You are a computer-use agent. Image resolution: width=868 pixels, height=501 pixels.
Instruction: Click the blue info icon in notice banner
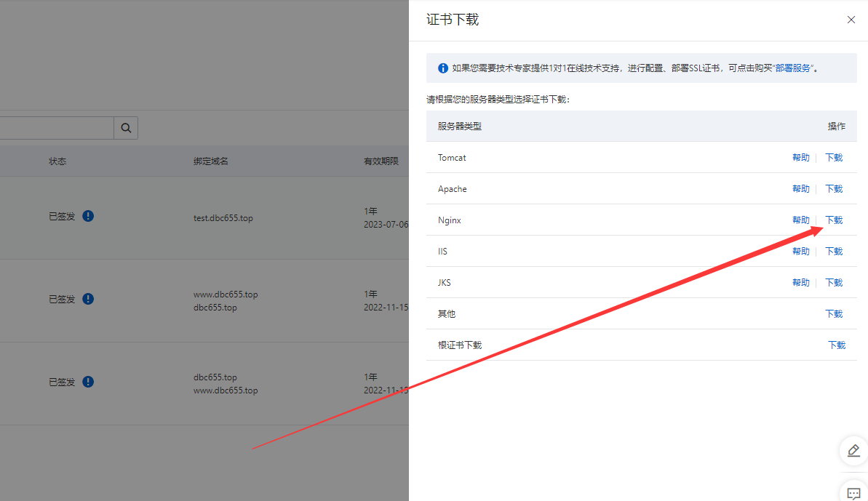point(443,68)
